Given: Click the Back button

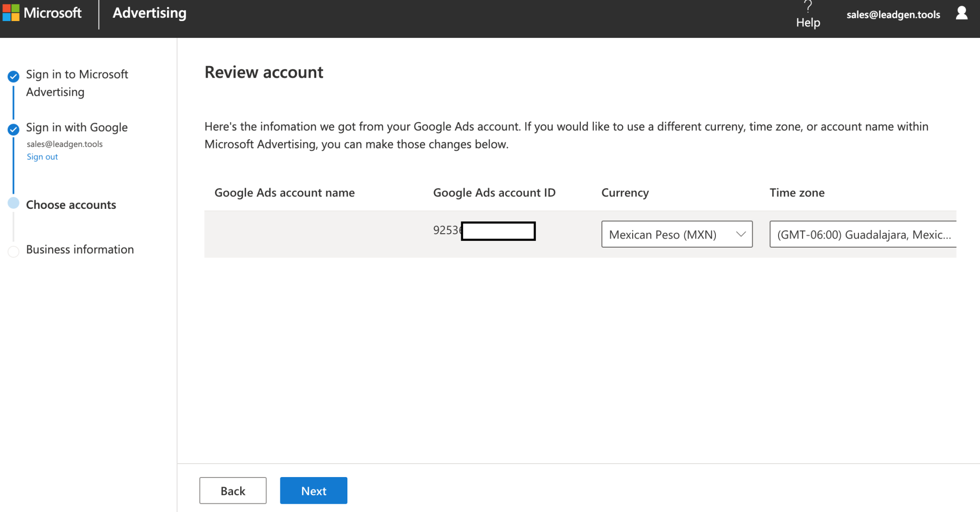Looking at the screenshot, I should (x=233, y=490).
